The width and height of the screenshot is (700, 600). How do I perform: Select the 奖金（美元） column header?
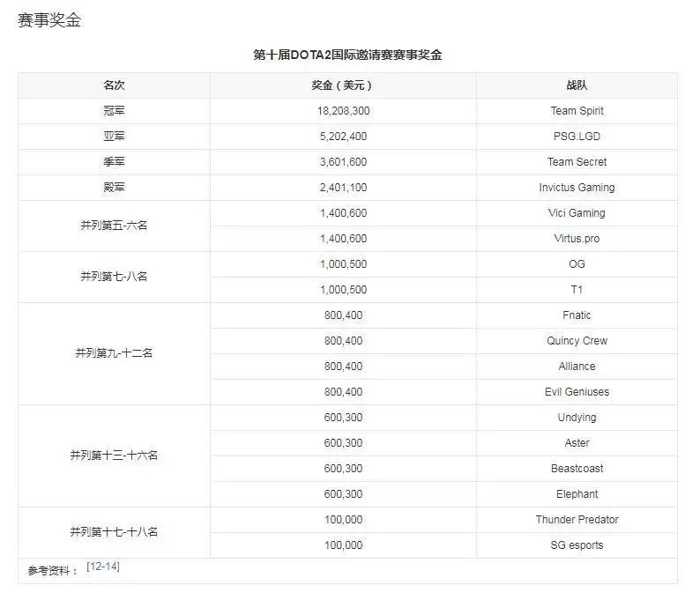343,85
